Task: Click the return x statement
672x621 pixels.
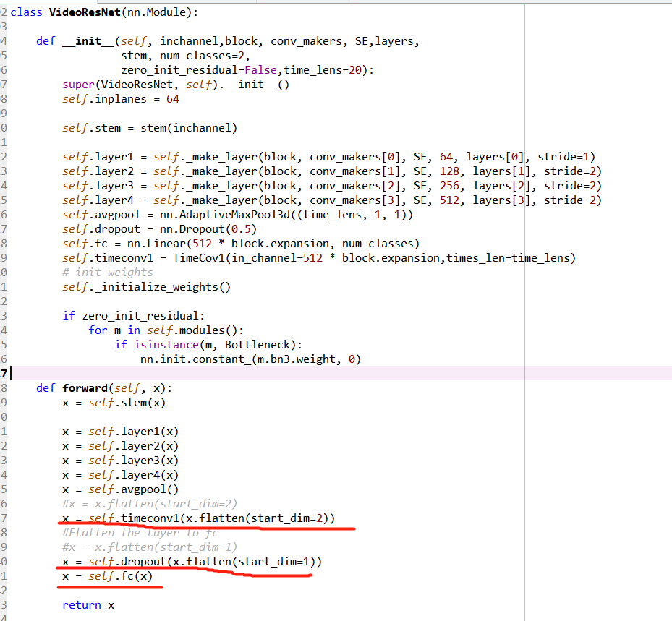Action: tap(88, 605)
